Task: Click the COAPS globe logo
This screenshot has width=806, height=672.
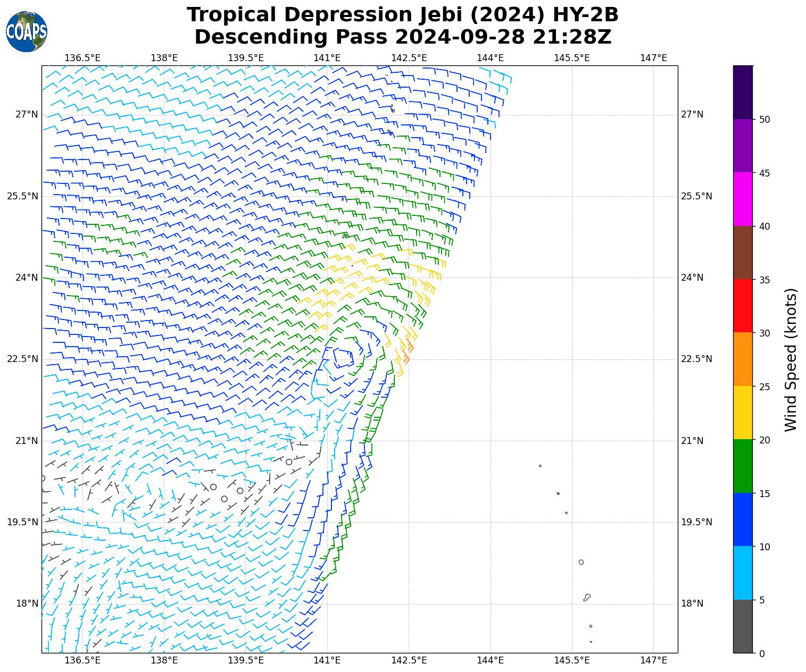Action: click(27, 32)
